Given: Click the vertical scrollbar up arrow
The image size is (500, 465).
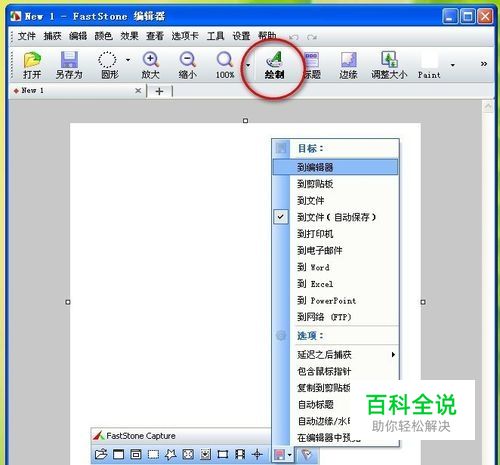Looking at the screenshot, I should tap(488, 107).
